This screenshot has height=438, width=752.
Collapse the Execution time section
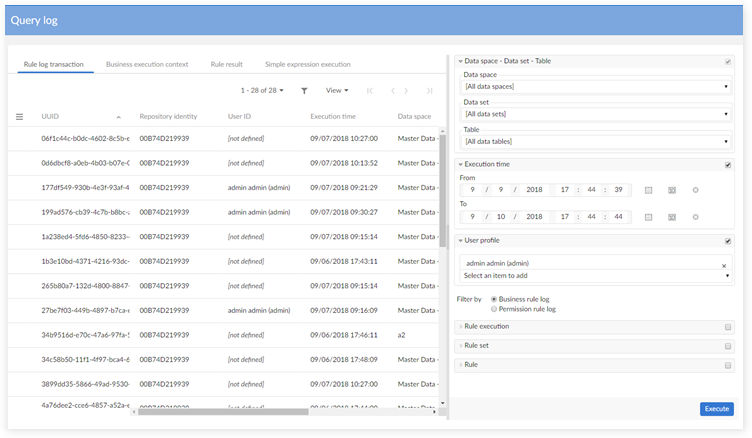click(460, 165)
